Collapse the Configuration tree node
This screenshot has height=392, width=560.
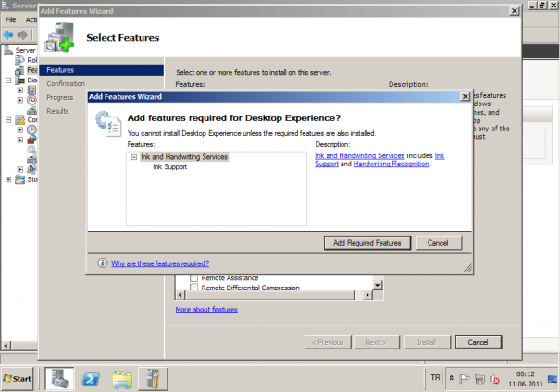[x=8, y=120]
